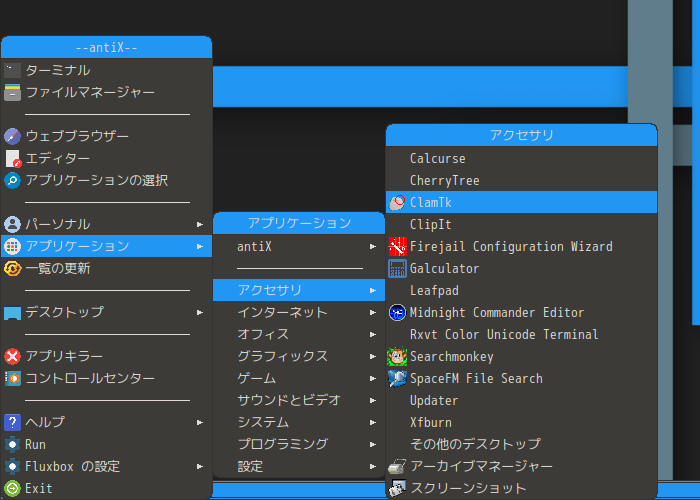Click the ウェブブラウザー compass icon

coord(12,136)
